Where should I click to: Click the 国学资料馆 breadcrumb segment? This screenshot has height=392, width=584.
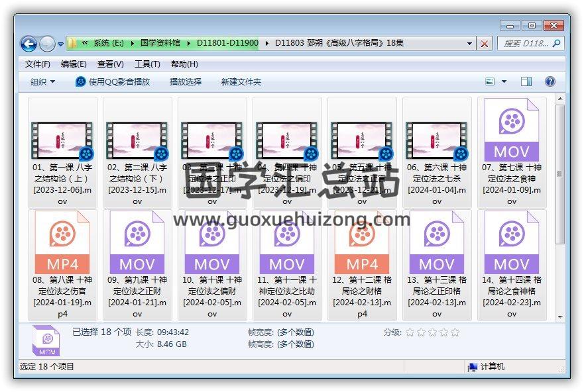160,43
